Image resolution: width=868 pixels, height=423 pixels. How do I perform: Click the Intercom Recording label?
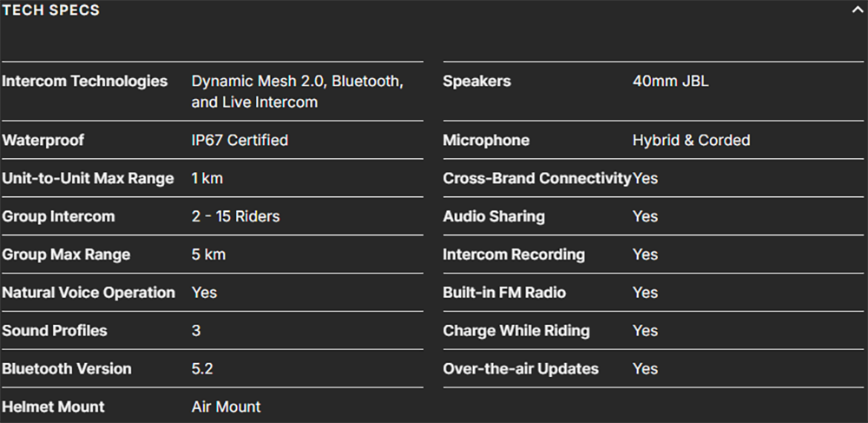(x=514, y=254)
